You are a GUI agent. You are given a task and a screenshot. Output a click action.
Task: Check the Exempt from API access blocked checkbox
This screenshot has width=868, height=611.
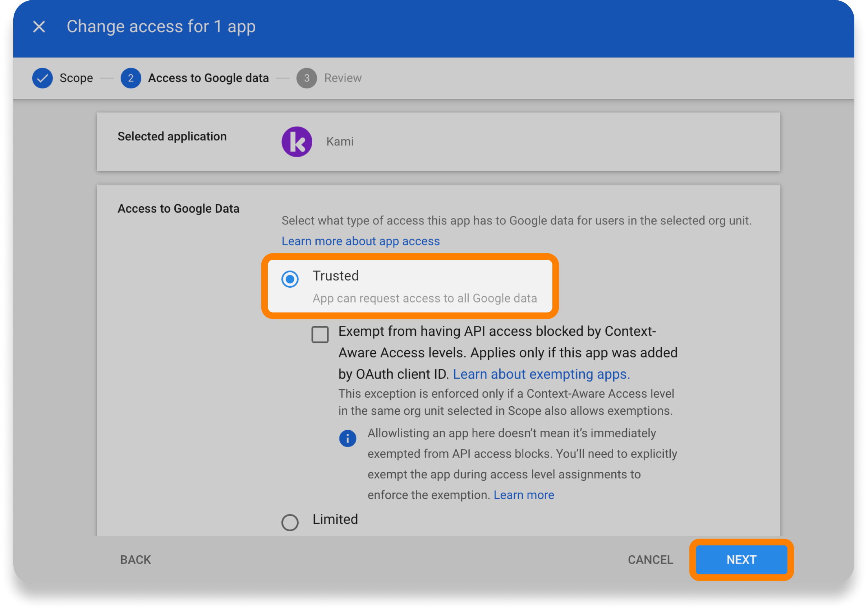coord(320,335)
